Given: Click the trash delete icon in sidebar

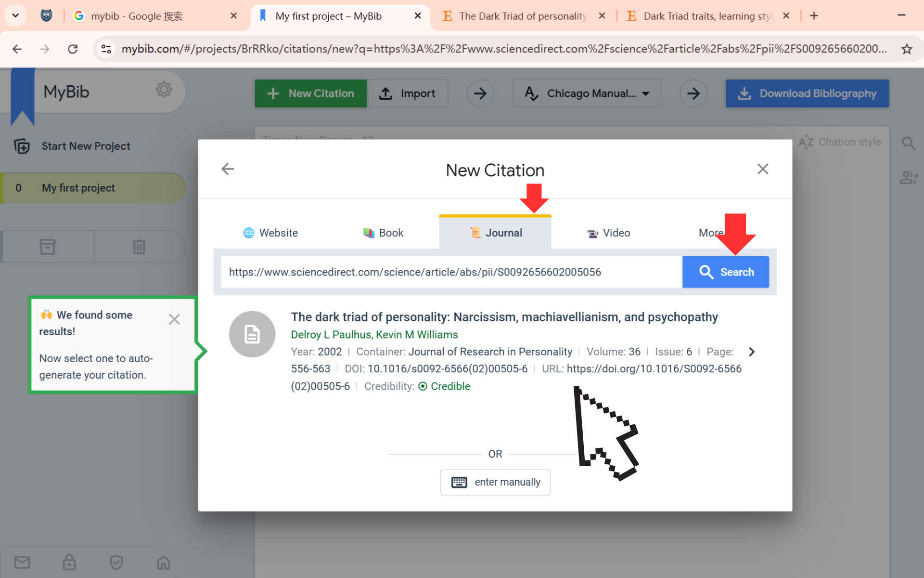Looking at the screenshot, I should (x=139, y=247).
